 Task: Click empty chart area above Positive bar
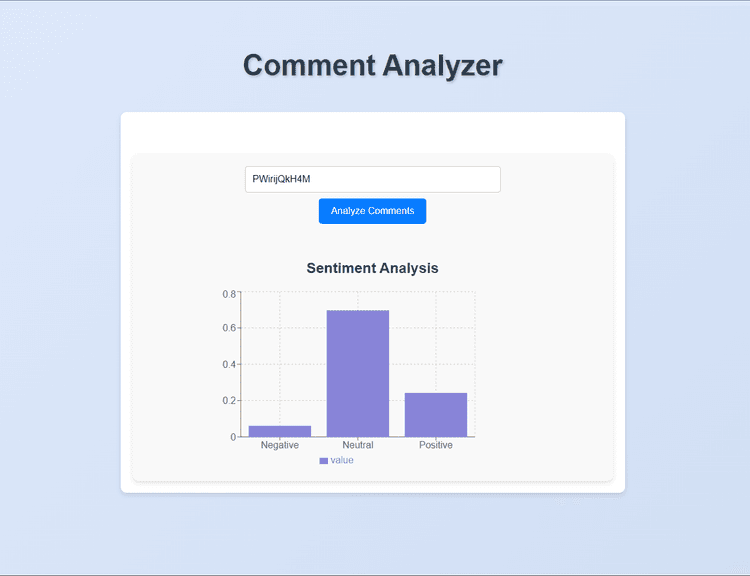coord(436,342)
